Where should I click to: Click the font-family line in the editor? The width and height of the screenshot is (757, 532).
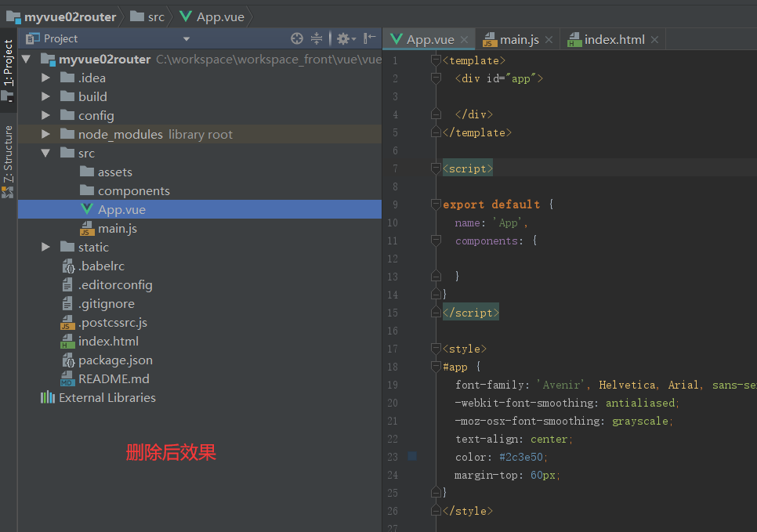(606, 385)
